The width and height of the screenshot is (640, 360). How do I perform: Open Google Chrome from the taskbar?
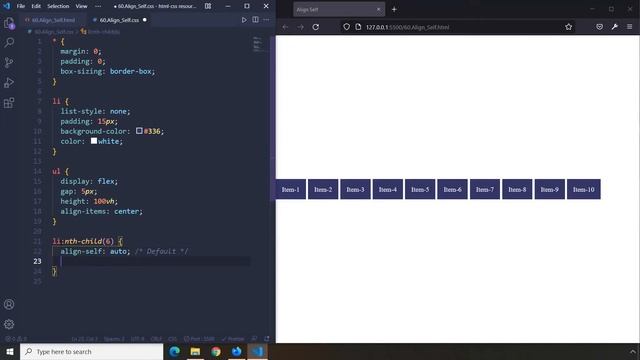[216, 351]
